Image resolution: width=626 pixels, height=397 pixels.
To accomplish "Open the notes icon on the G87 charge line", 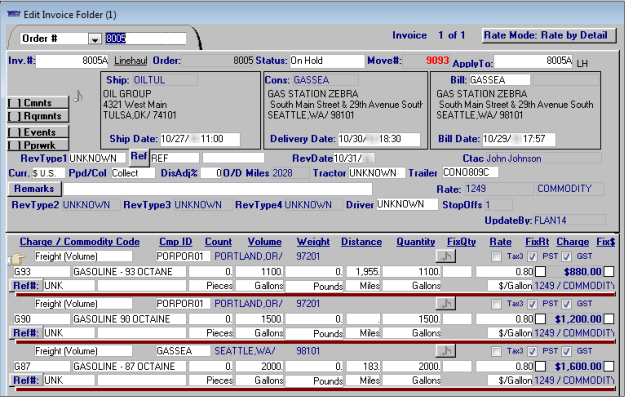I will [446, 351].
